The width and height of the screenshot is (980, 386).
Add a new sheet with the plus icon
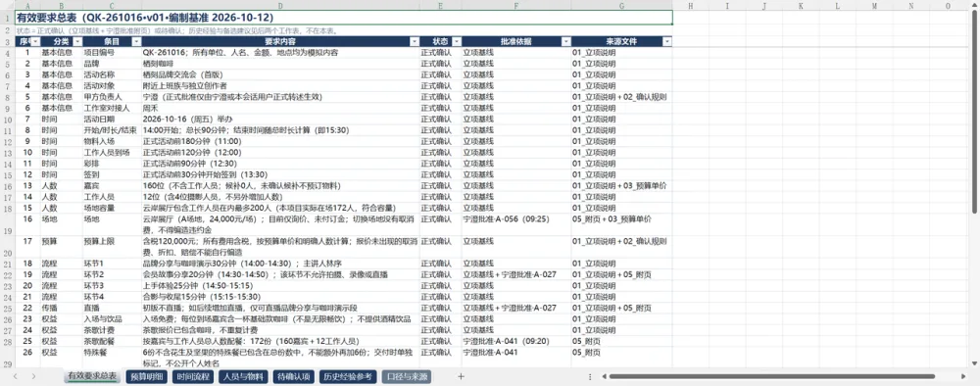pyautogui.click(x=462, y=376)
